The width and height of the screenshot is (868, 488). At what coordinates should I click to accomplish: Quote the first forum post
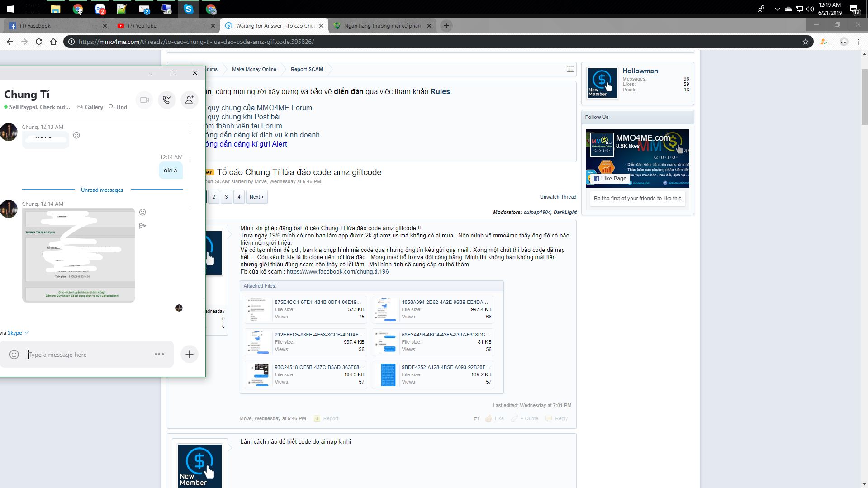coord(525,418)
